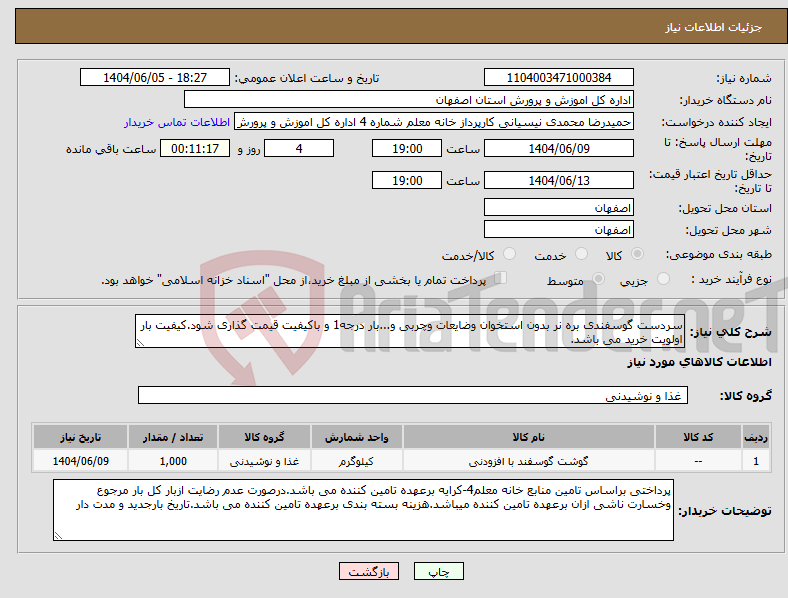Click the quantity cell 1,000
Image resolution: width=788 pixels, height=598 pixels.
pos(173,461)
